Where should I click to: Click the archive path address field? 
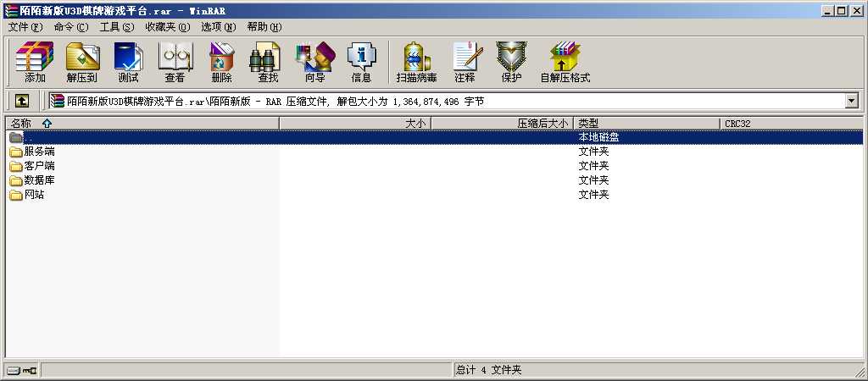(x=446, y=101)
